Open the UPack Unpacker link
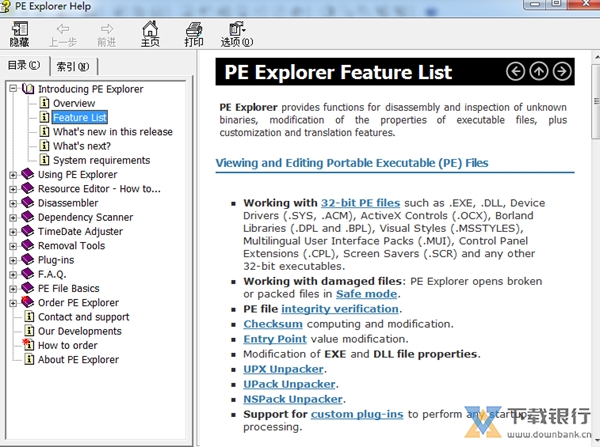Screen dimensions: 600x447 pos(290,384)
